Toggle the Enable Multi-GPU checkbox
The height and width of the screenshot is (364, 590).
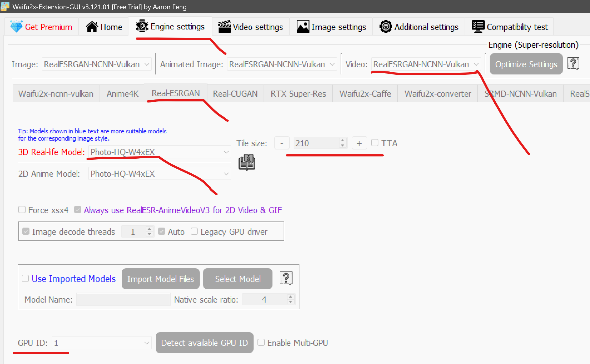(x=261, y=342)
